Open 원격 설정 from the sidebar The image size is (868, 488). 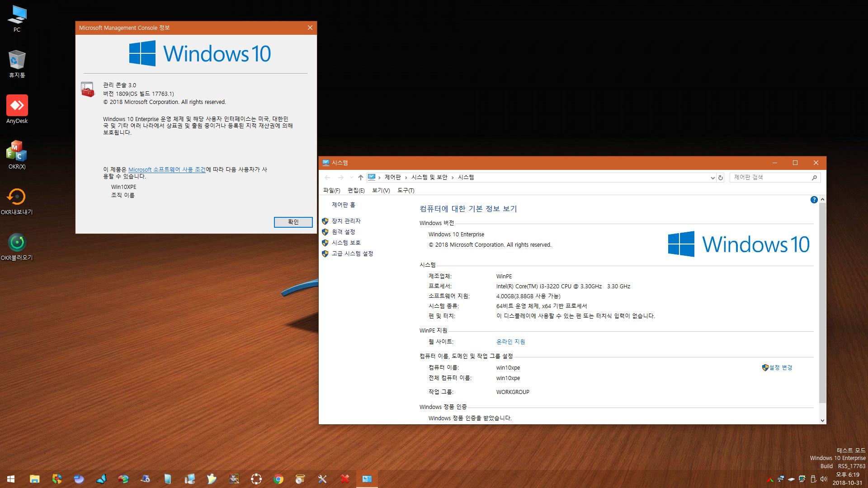click(344, 232)
